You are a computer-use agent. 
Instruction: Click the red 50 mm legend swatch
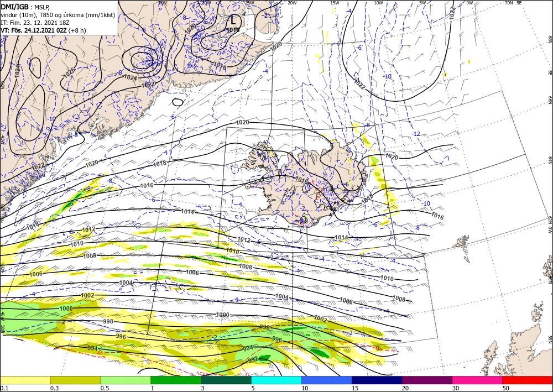528,380
